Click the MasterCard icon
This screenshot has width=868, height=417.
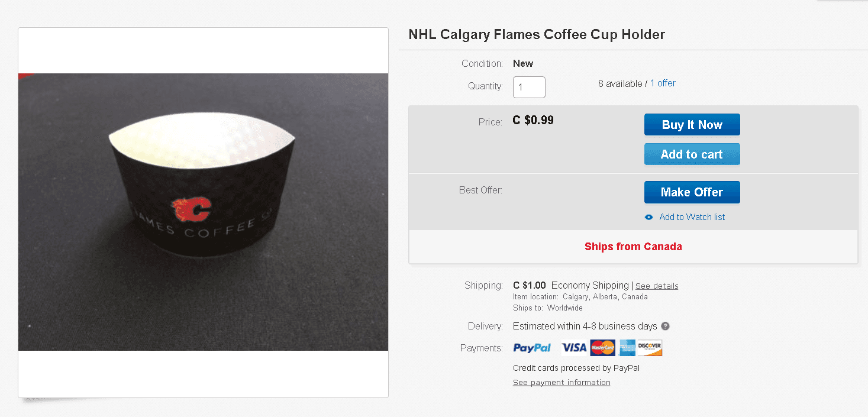602,348
